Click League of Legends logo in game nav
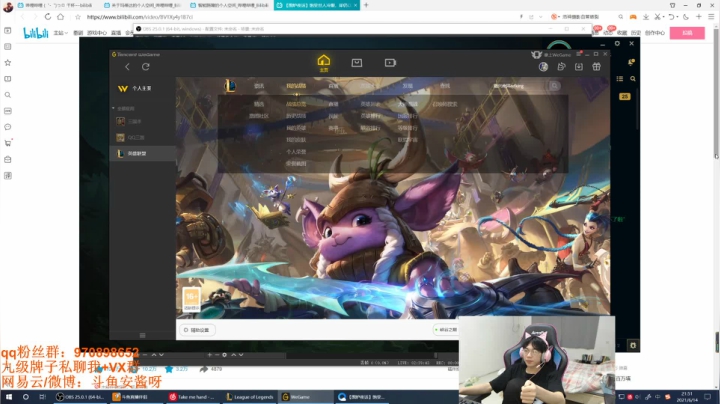 [x=230, y=85]
